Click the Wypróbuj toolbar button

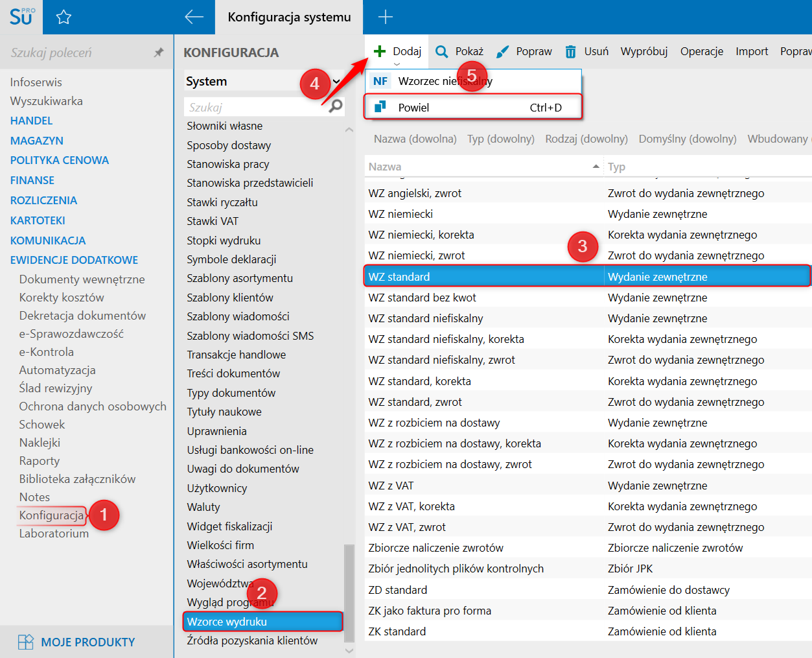(x=644, y=51)
